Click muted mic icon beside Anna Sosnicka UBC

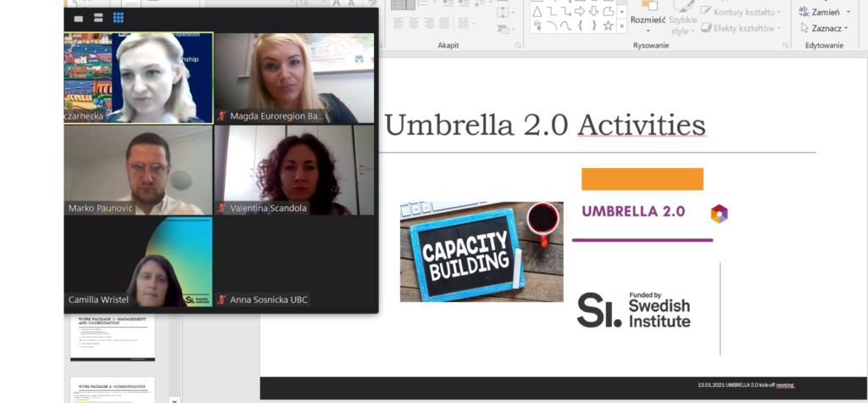click(222, 299)
